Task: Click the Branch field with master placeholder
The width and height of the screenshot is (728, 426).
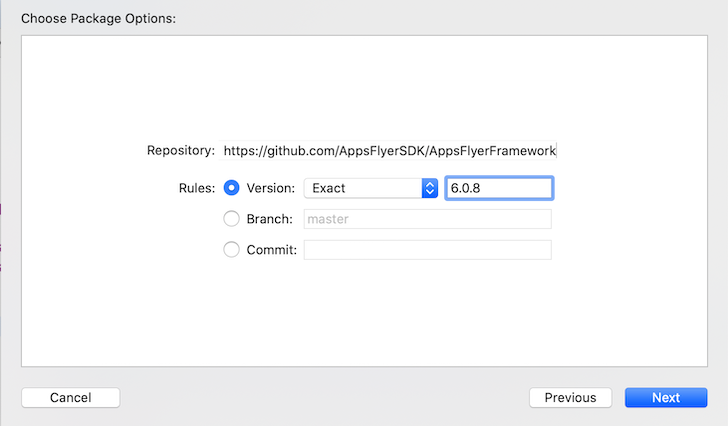Action: click(x=428, y=219)
